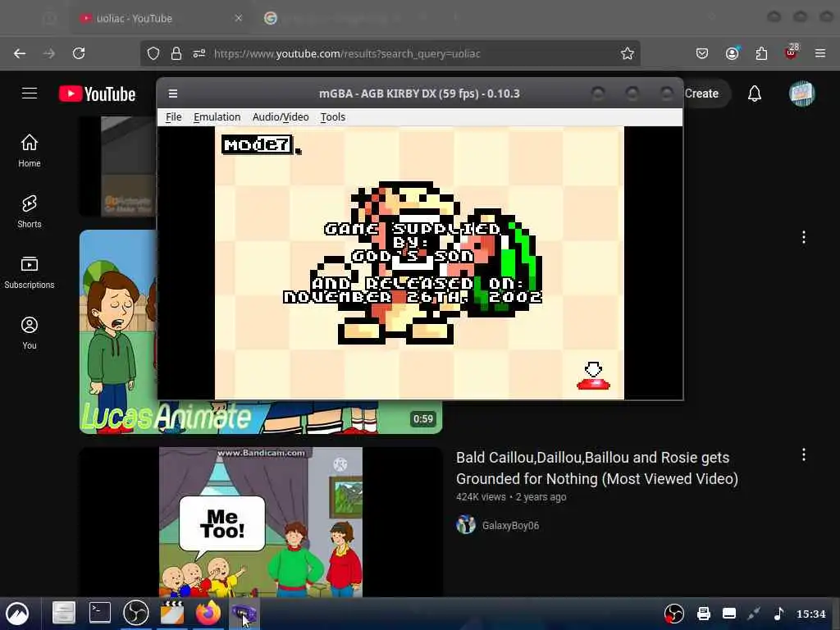Screen dimensions: 840x630
Task: Click the taskbar clock showing 15:34
Action: pos(810,614)
